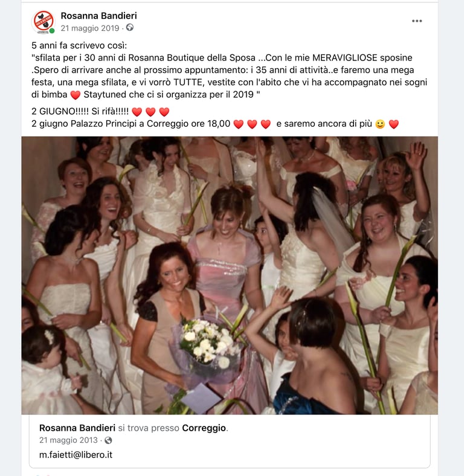Open Rosanna Bandieri's profile avatar picture
464x476 pixels.
tap(43, 22)
